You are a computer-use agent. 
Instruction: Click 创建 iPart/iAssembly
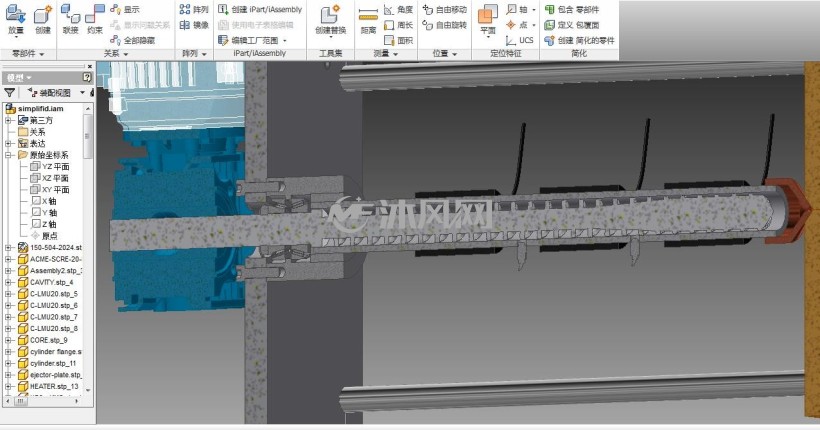tap(260, 9)
